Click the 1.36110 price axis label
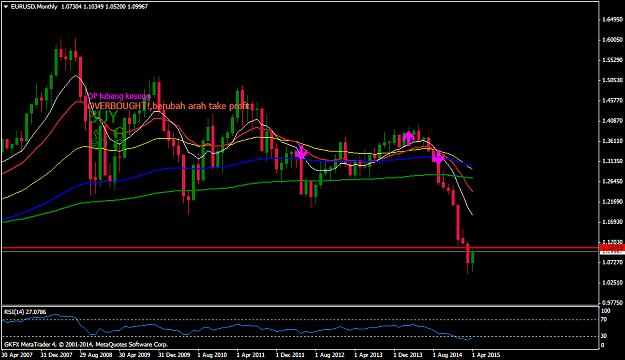The height and width of the screenshot is (360, 625). [613, 141]
